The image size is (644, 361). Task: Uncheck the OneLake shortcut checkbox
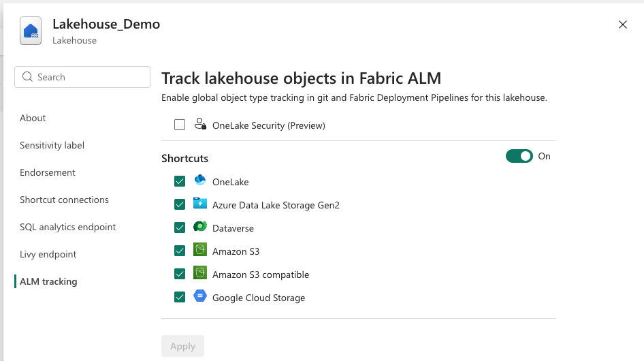[x=180, y=181]
